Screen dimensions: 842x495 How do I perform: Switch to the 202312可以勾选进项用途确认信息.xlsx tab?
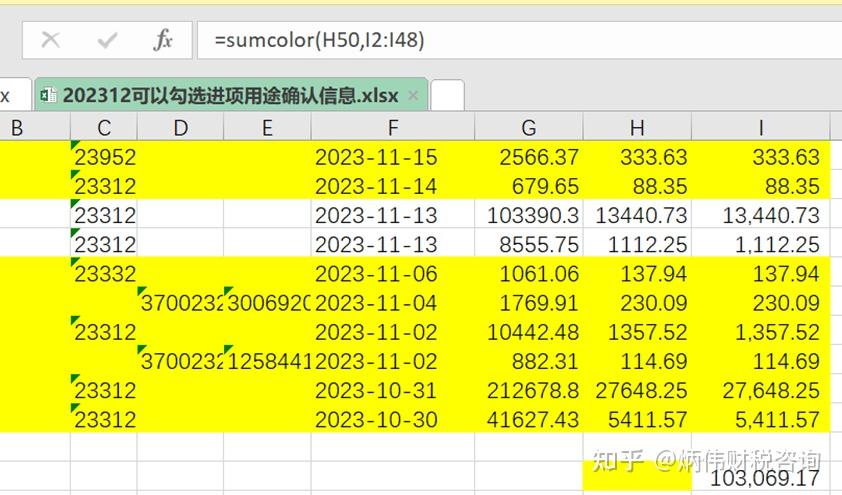click(x=231, y=96)
